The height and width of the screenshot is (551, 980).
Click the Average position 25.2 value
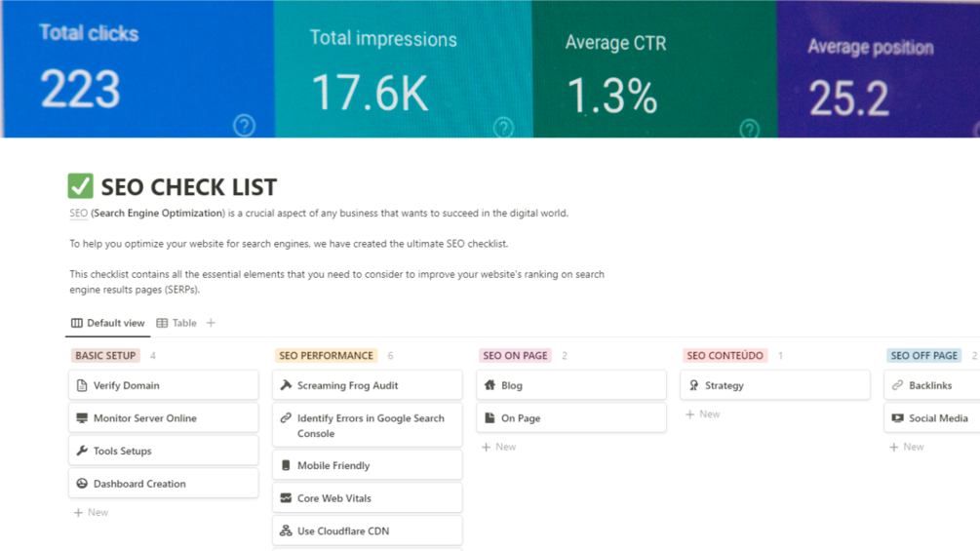pos(848,98)
